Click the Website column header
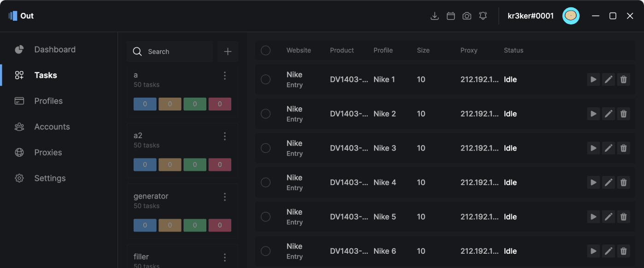The image size is (644, 268). coord(299,50)
